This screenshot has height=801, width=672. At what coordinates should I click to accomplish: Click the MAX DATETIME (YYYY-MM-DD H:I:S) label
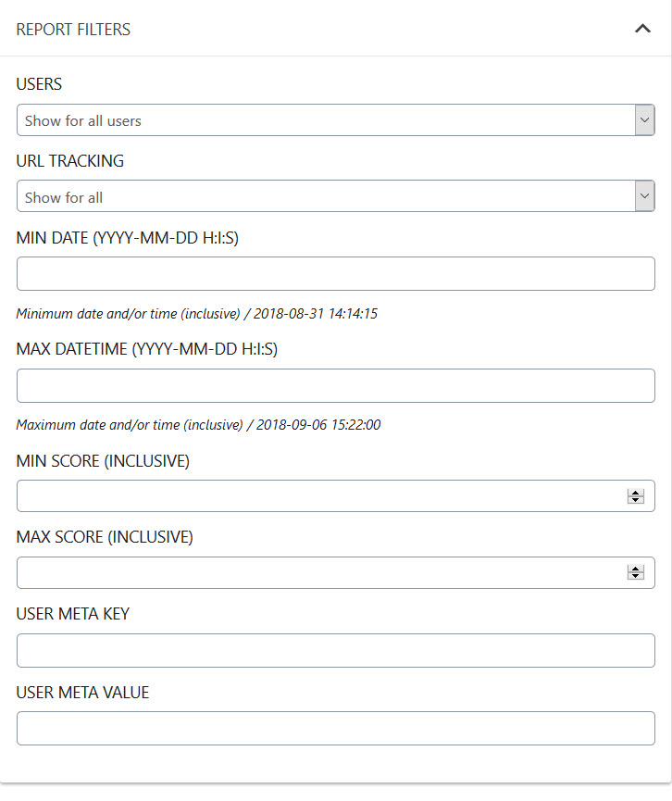tap(147, 349)
